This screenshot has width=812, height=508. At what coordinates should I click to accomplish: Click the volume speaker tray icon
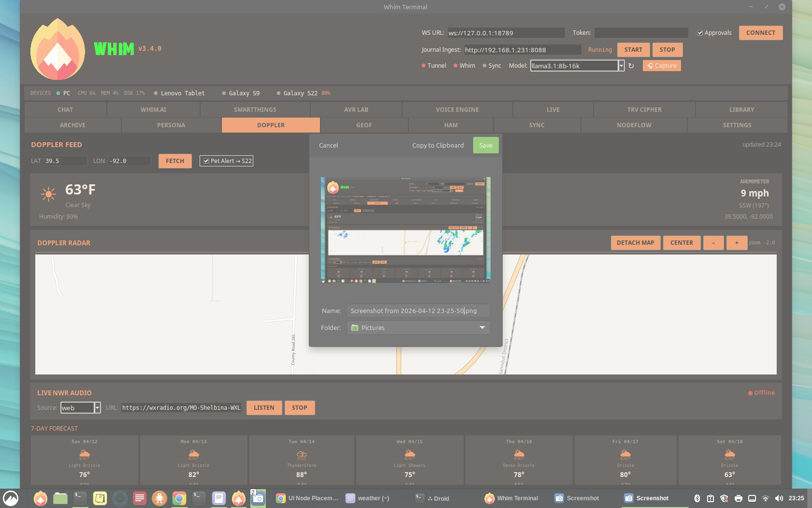coord(779,498)
